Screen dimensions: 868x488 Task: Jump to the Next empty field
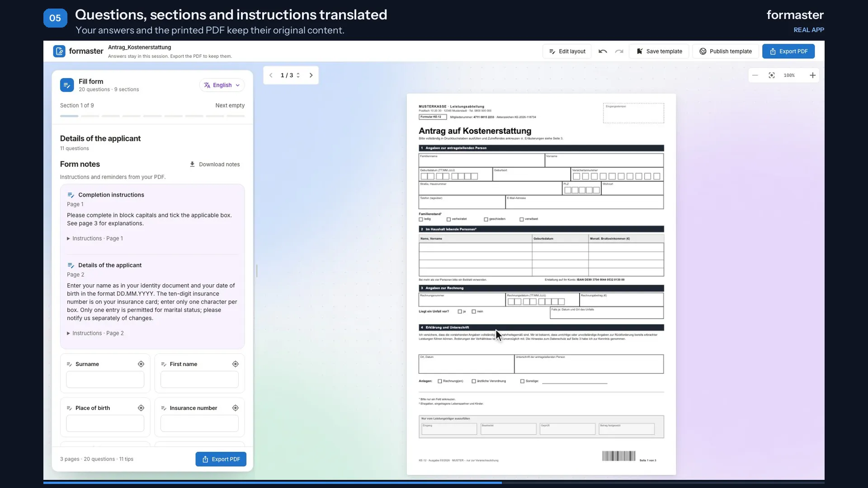pos(230,106)
